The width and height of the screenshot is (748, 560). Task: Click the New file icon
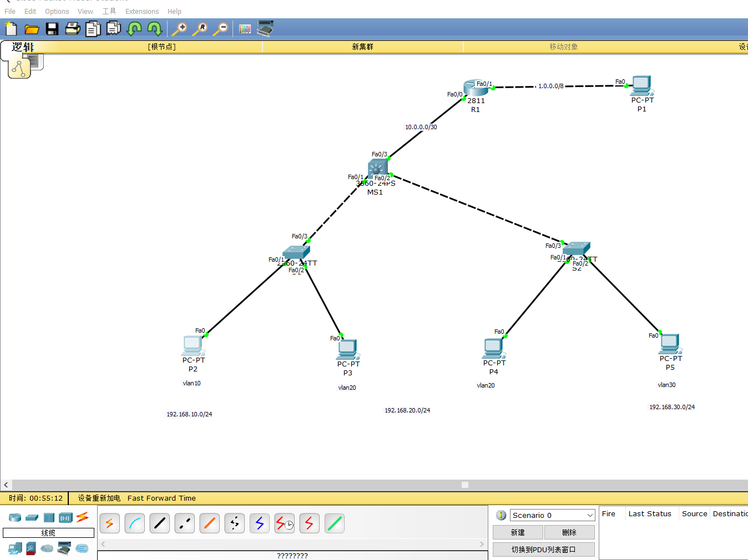point(11,29)
